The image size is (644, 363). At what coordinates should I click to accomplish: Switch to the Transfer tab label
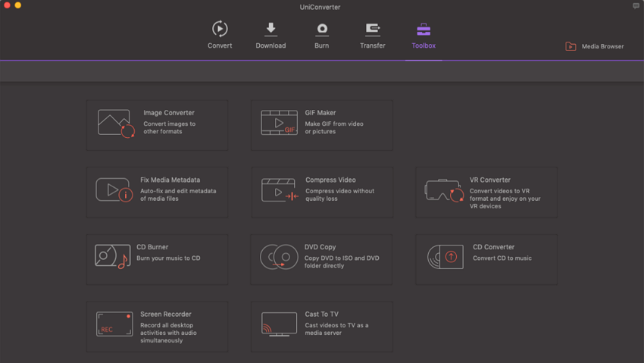373,45
